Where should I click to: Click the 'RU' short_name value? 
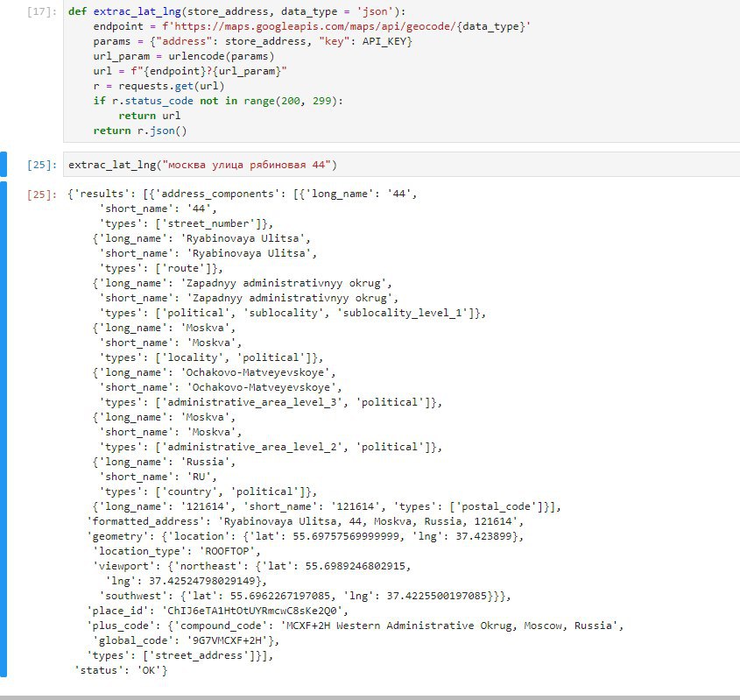pos(199,477)
